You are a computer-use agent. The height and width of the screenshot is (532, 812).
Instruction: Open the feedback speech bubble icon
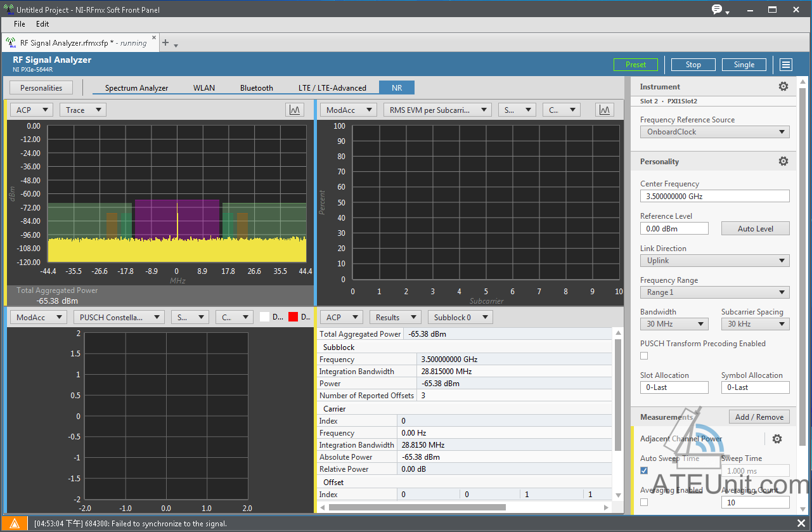(x=718, y=10)
